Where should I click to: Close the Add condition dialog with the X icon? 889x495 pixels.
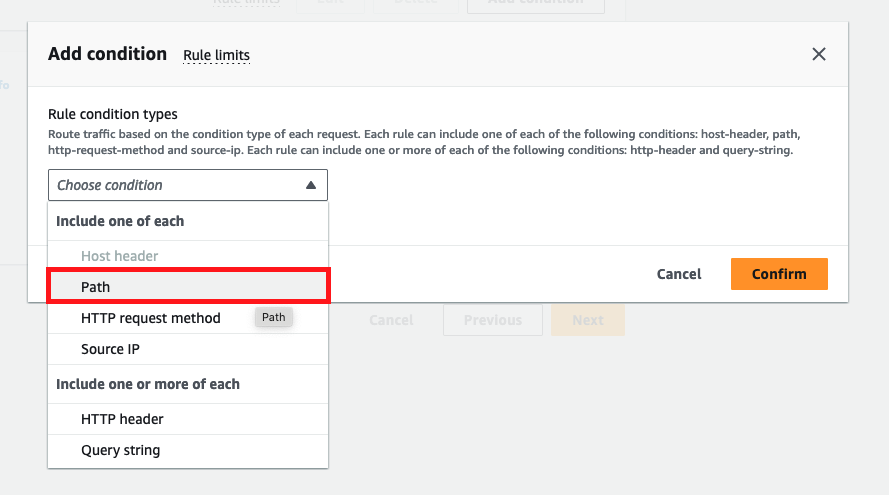coord(819,54)
